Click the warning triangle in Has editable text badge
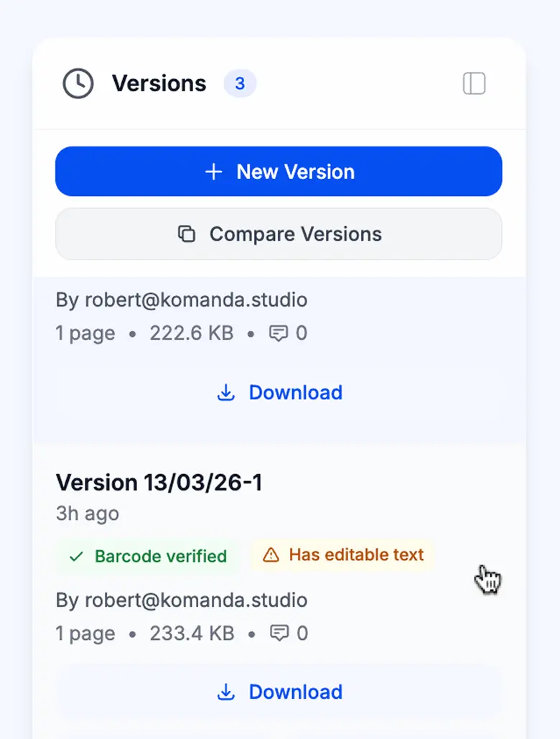The image size is (560, 739). [x=272, y=554]
